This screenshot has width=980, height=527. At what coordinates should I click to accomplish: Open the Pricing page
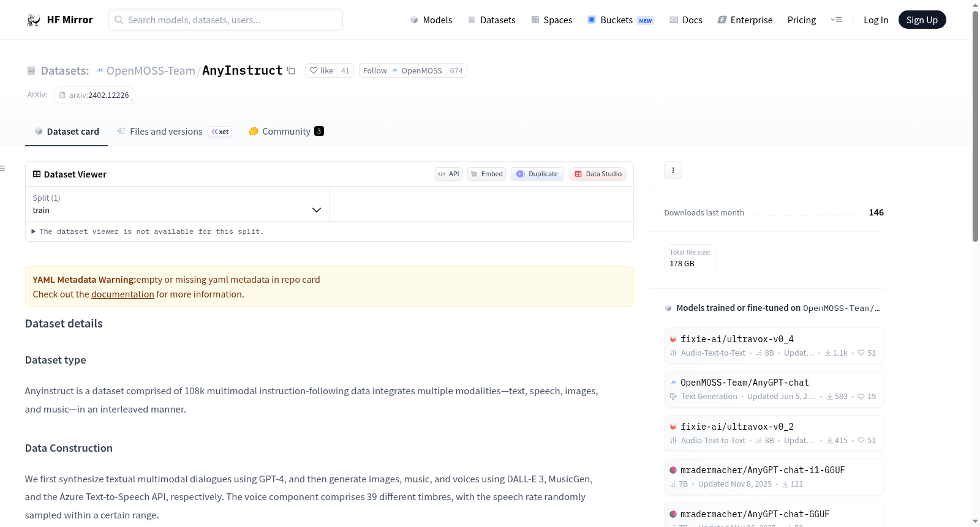coord(802,20)
